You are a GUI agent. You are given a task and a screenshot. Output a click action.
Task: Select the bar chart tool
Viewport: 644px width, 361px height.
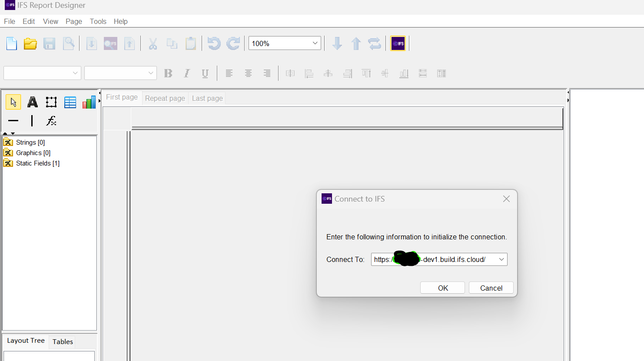coord(89,102)
